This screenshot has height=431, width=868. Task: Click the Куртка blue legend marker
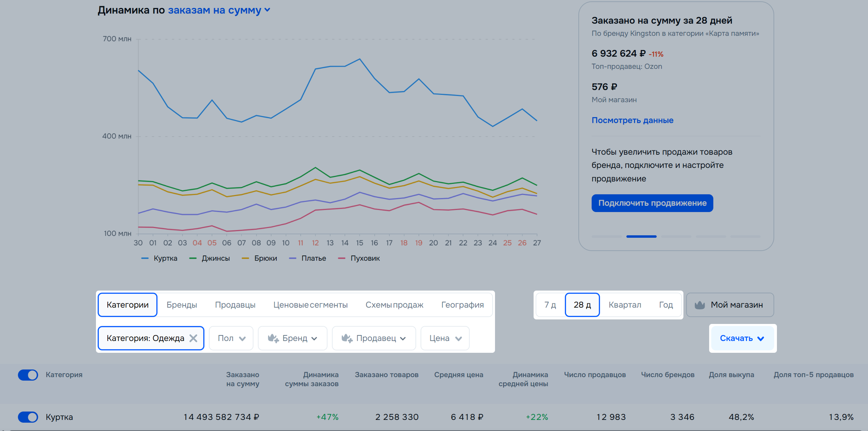(145, 258)
